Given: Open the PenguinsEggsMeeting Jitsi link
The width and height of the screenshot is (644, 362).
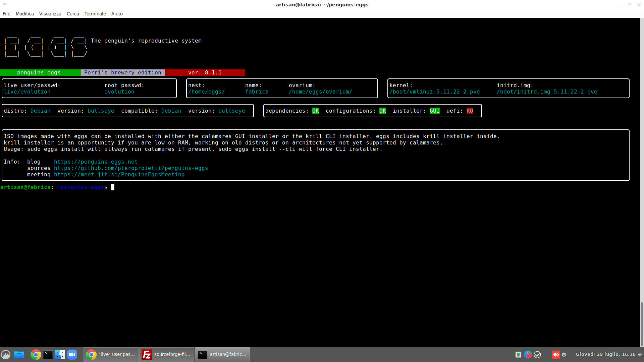Looking at the screenshot, I should (x=119, y=175).
